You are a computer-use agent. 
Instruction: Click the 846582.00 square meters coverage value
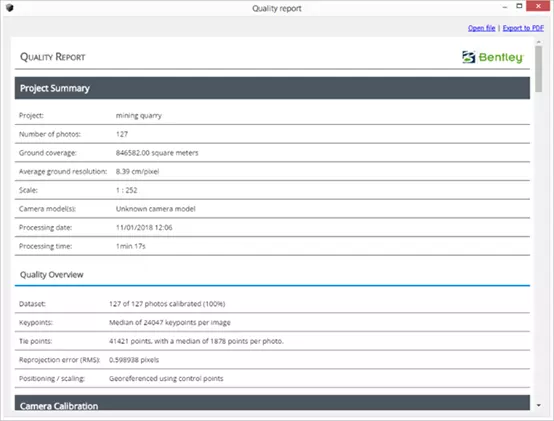pyautogui.click(x=157, y=153)
